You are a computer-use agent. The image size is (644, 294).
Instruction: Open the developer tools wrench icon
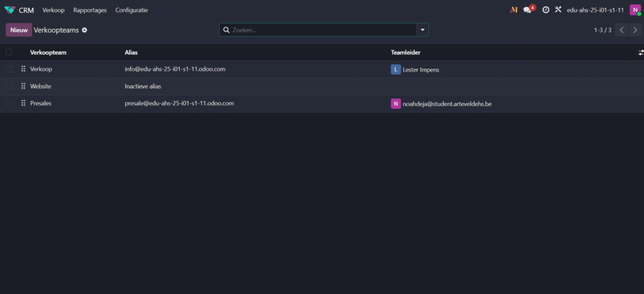point(557,10)
